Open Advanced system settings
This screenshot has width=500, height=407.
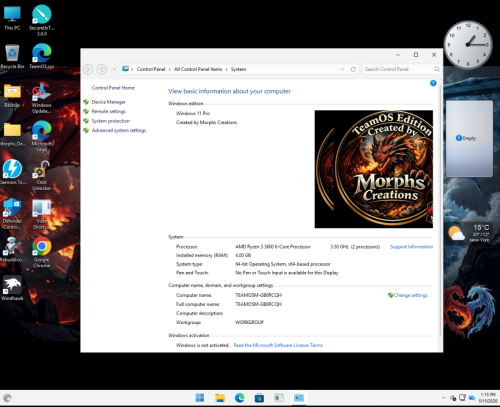pos(119,130)
